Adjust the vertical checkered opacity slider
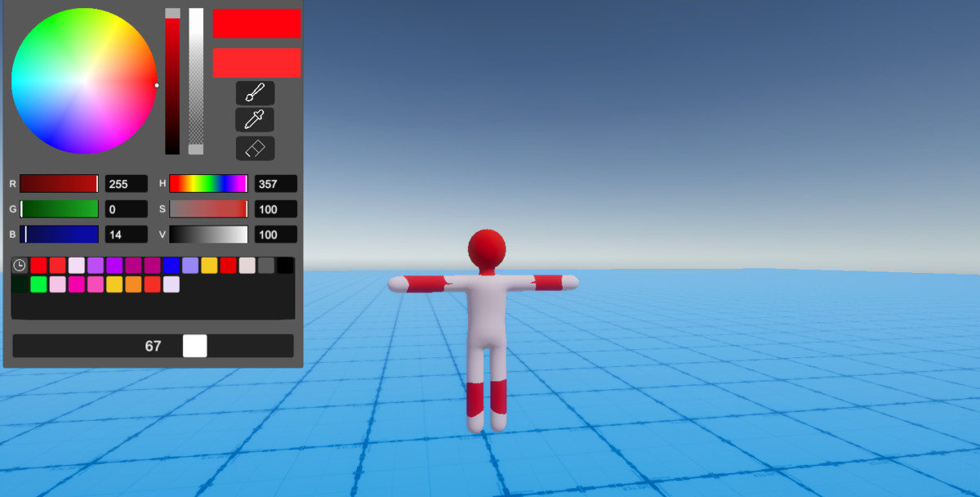This screenshot has width=980, height=497. tap(196, 82)
